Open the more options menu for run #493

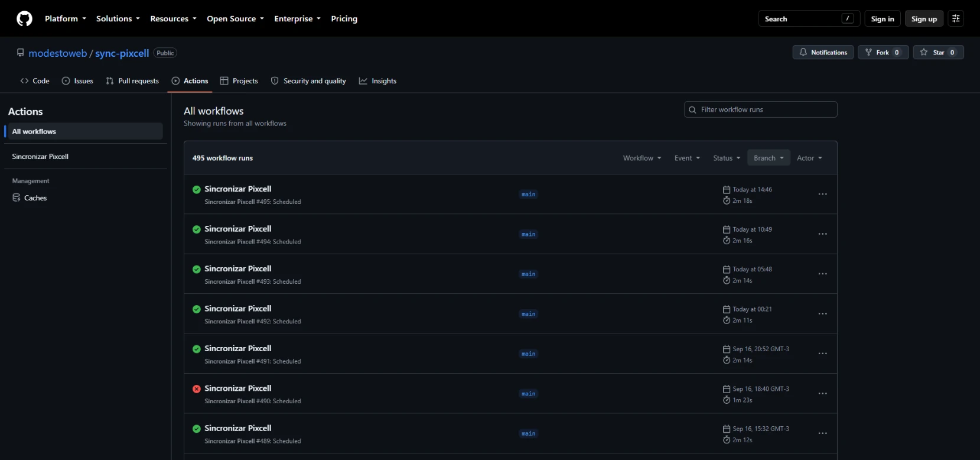pos(822,274)
